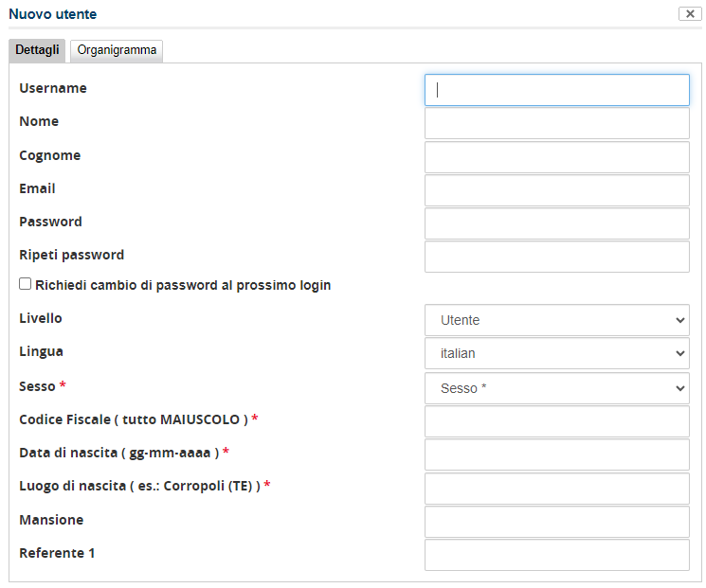
Task: Click the Email field
Action: (556, 190)
